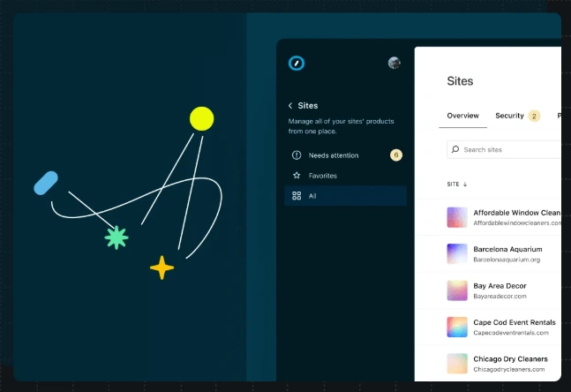Click the Sites page heading
Screen dimensions: 571x392
[460, 81]
